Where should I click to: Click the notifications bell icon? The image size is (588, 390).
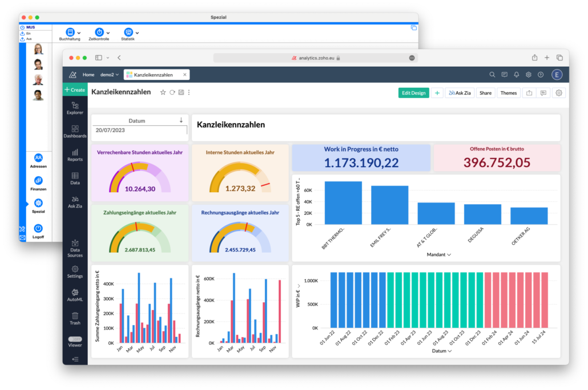coord(517,75)
